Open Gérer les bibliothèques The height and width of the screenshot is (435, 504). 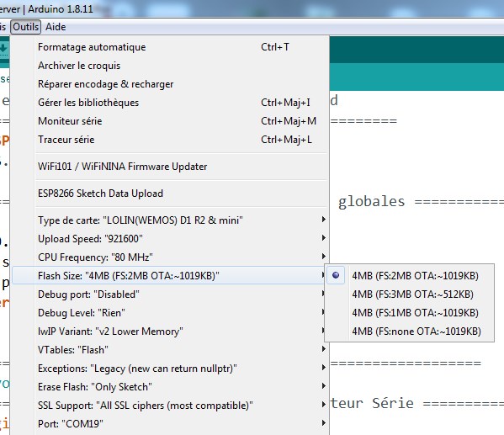(x=169, y=103)
